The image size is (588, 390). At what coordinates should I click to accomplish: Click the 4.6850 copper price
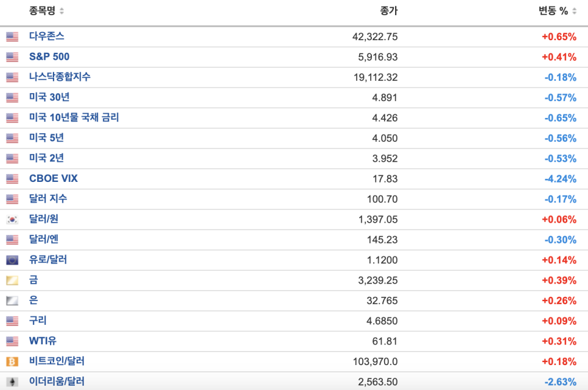pyautogui.click(x=382, y=321)
